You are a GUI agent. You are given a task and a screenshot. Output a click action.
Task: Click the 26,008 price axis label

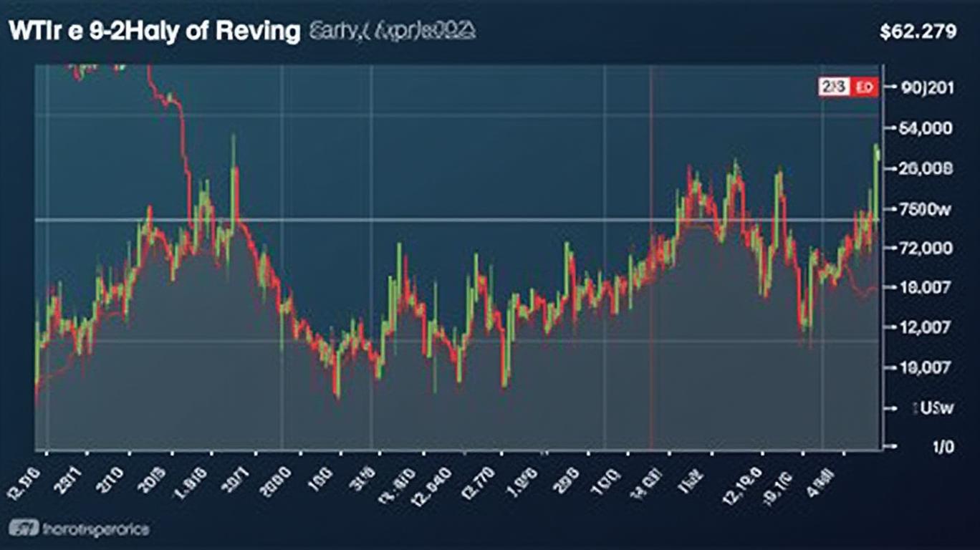tap(926, 168)
